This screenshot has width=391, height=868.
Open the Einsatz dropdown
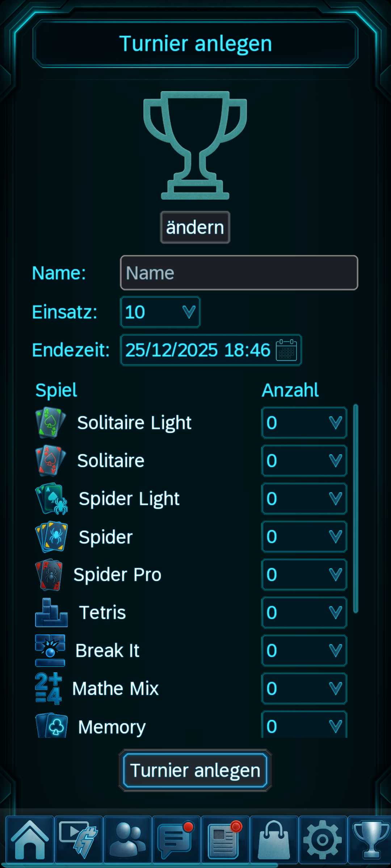(160, 312)
